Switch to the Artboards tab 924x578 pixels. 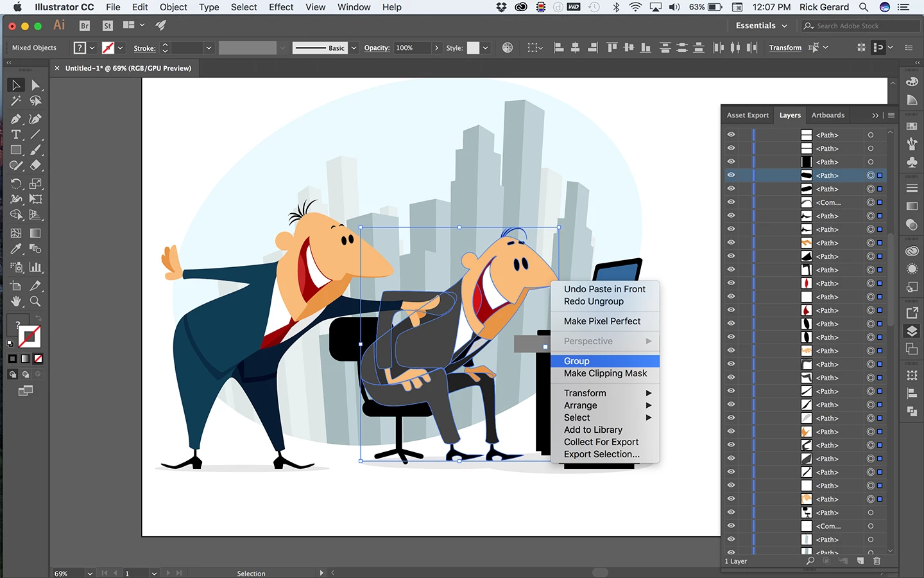(828, 116)
